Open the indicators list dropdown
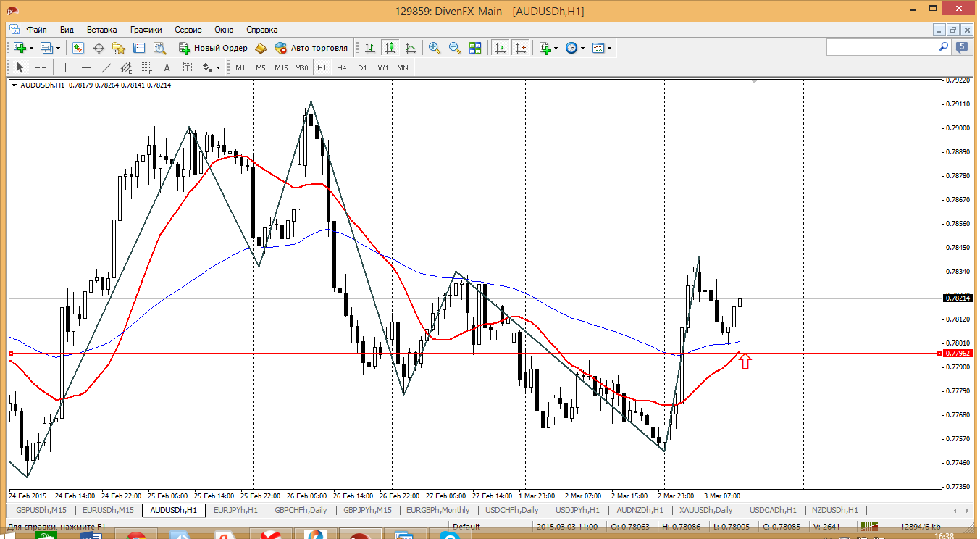The width and height of the screenshot is (980, 539). point(556,48)
